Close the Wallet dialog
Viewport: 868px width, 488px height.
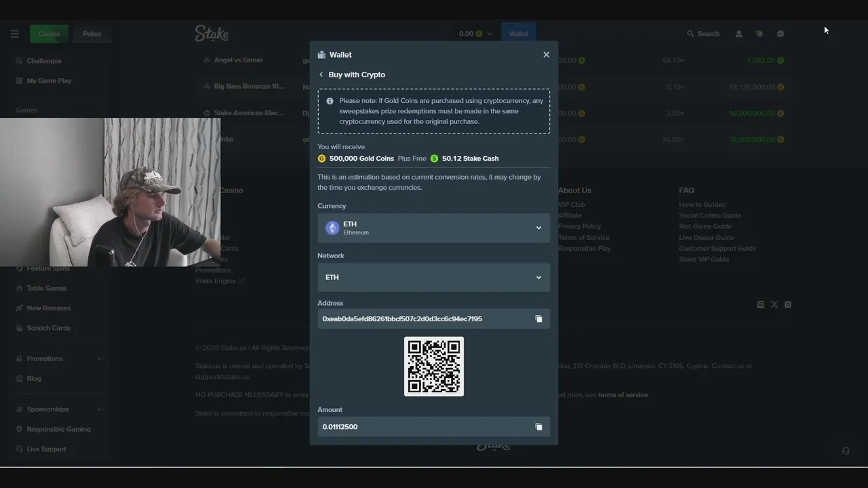(x=546, y=55)
